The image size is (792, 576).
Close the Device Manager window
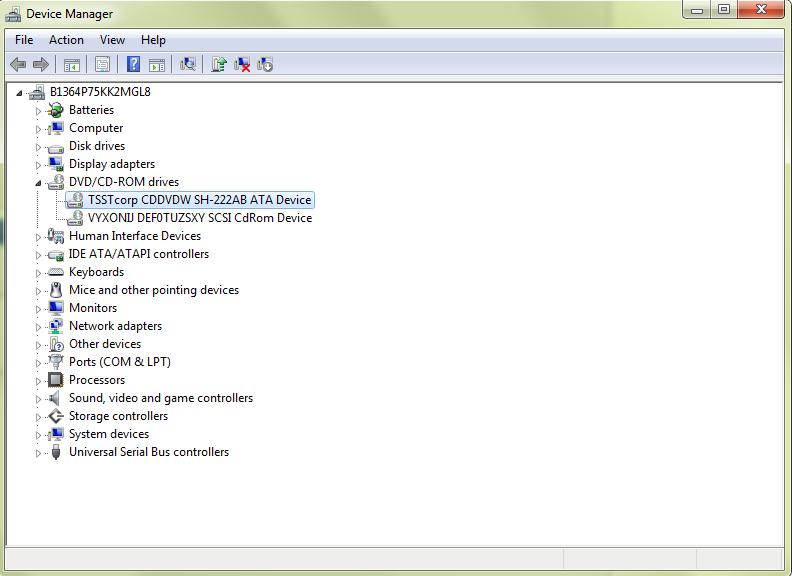761,10
